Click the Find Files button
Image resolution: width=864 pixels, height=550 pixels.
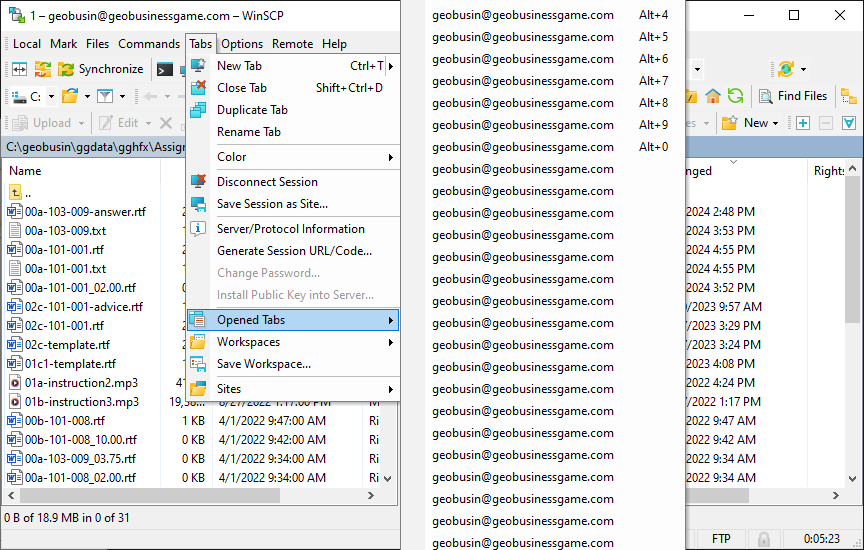pos(792,96)
